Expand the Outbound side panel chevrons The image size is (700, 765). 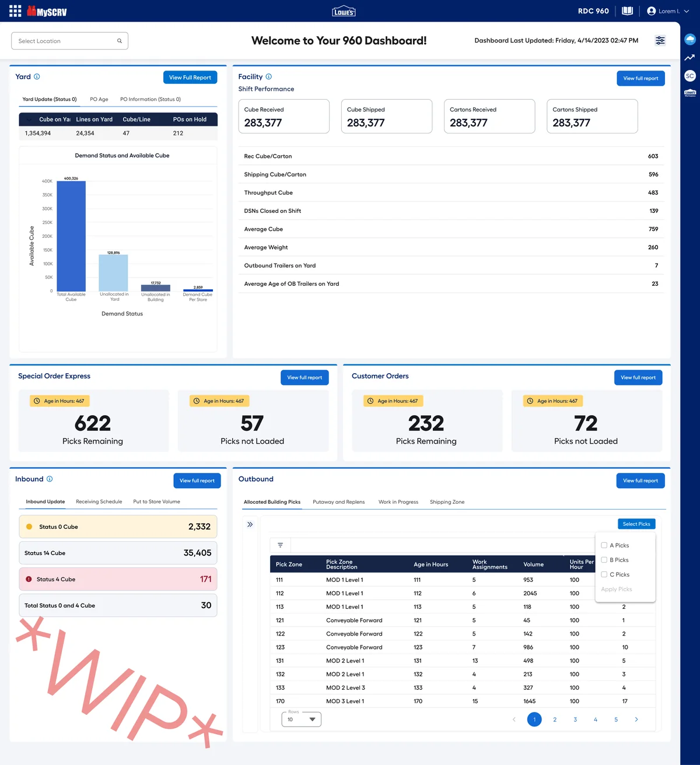pos(250,524)
